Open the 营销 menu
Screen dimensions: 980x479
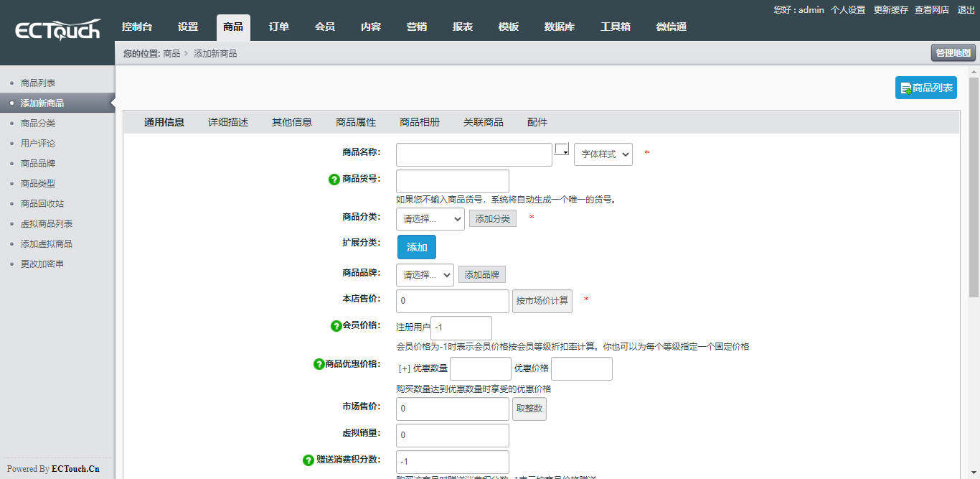pyautogui.click(x=417, y=27)
